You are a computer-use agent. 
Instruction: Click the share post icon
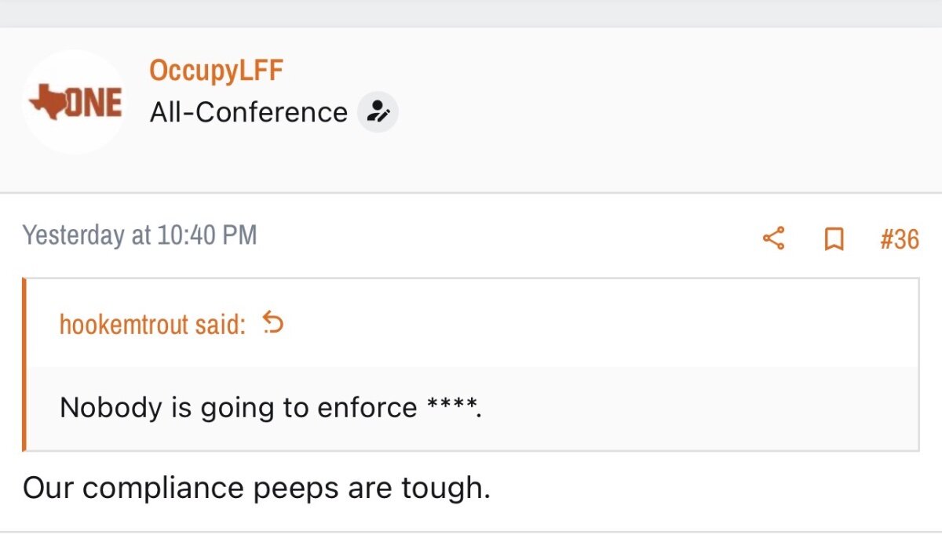(773, 238)
